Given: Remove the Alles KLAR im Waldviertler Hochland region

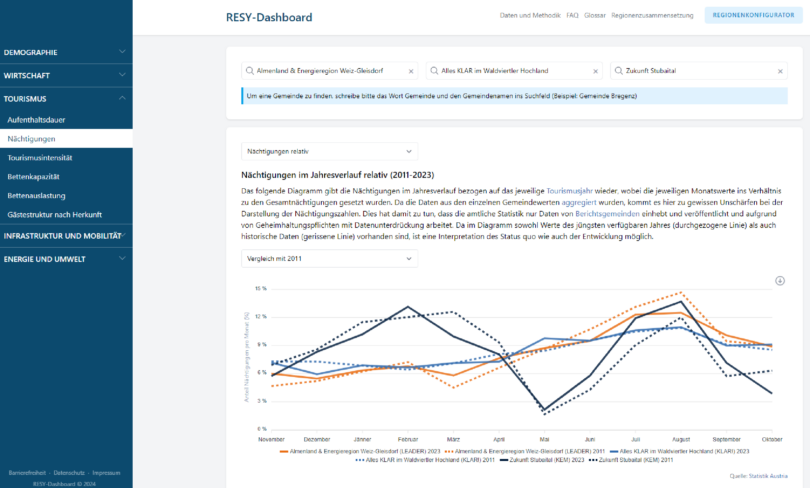Looking at the screenshot, I should coord(596,72).
